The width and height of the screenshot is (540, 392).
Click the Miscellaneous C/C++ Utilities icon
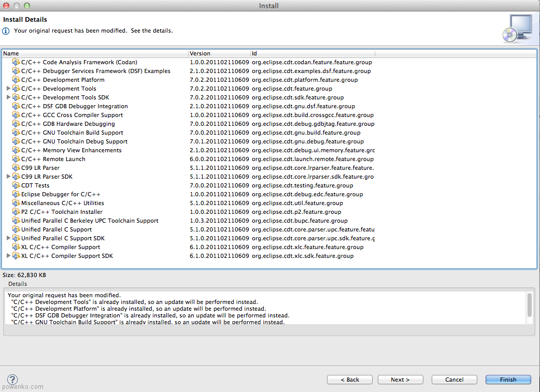(x=16, y=203)
